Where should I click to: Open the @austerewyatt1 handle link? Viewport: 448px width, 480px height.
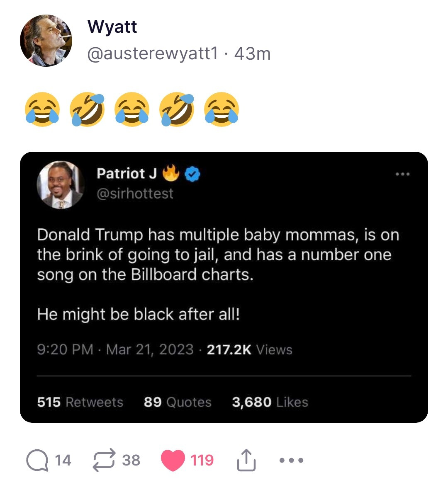pyautogui.click(x=152, y=53)
